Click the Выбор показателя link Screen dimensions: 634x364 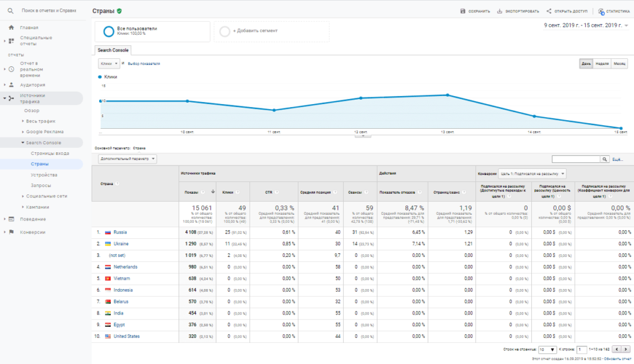(x=144, y=63)
